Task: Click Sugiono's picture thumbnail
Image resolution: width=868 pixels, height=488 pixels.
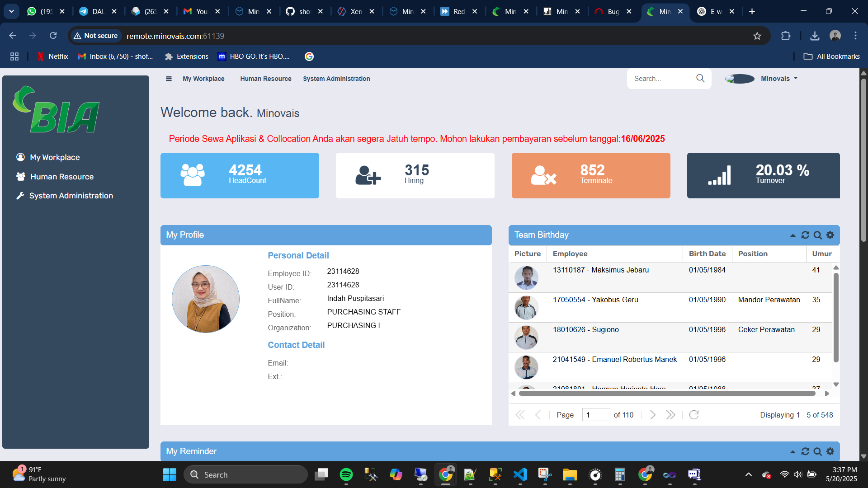Action: coord(526,337)
